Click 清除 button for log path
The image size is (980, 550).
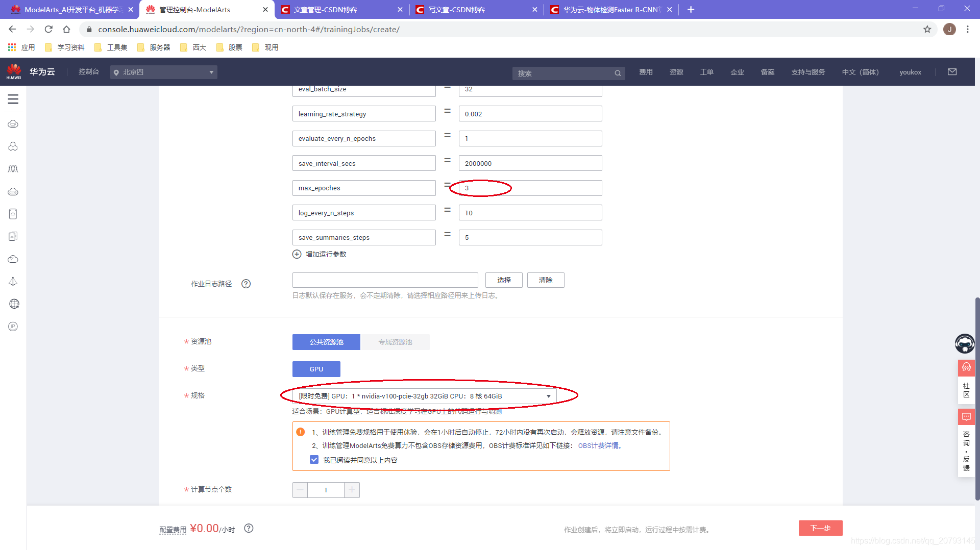[546, 280]
